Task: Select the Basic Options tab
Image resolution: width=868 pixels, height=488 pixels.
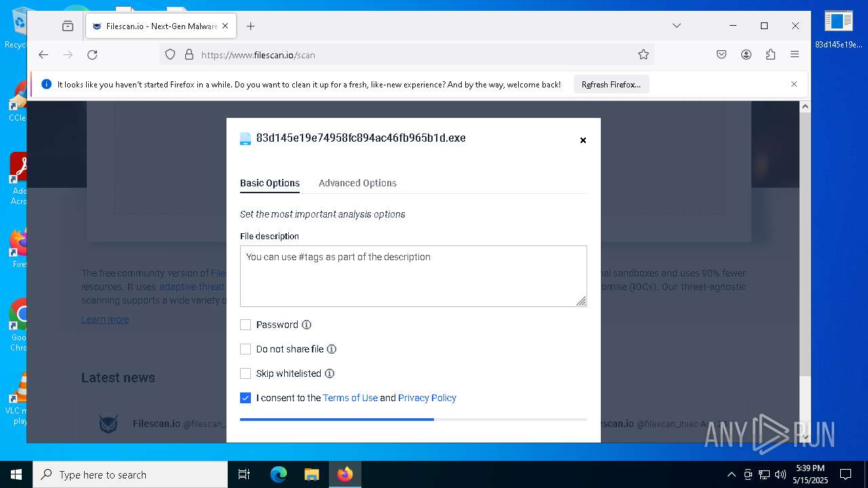Action: (270, 183)
